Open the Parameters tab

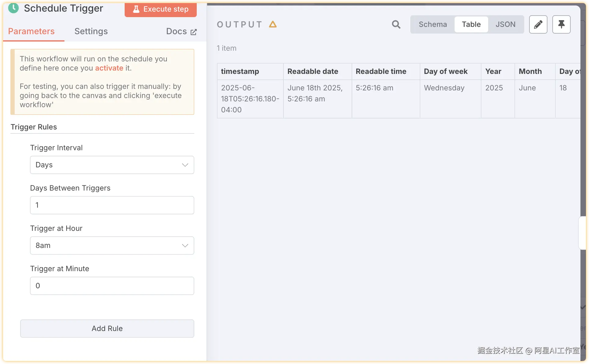(31, 31)
